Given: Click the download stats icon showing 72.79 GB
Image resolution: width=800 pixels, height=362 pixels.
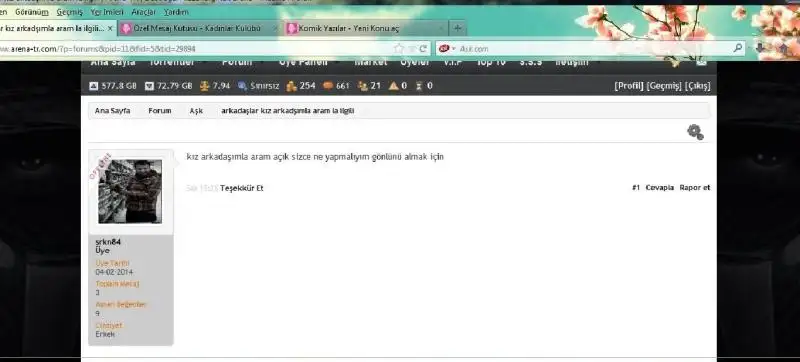Looking at the screenshot, I should coord(149,86).
